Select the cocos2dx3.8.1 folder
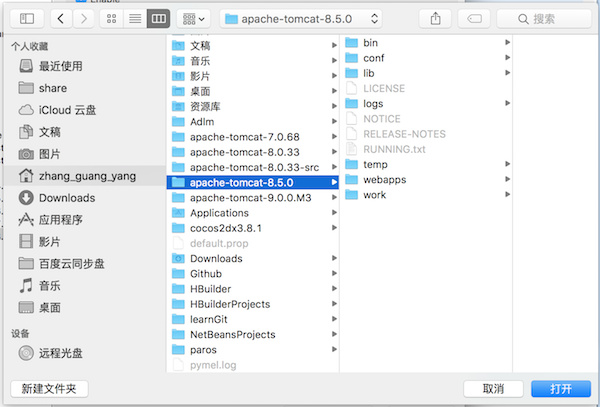600x407 pixels. click(x=253, y=228)
